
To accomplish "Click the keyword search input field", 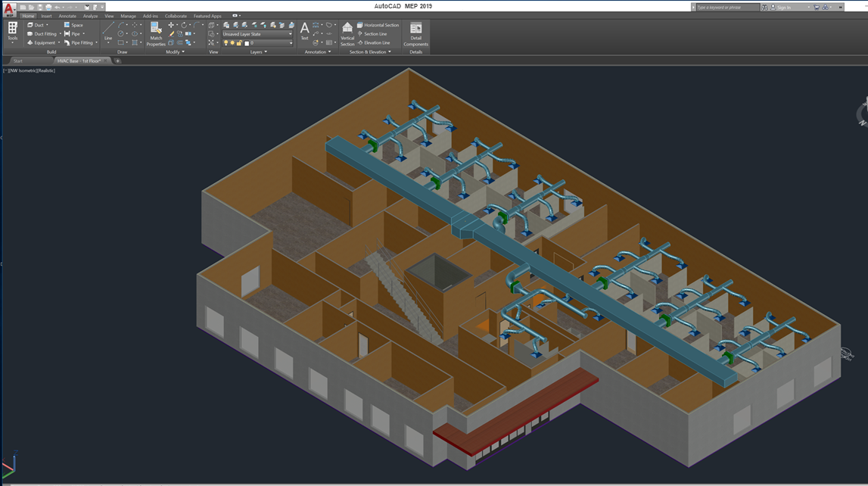I will (x=726, y=7).
